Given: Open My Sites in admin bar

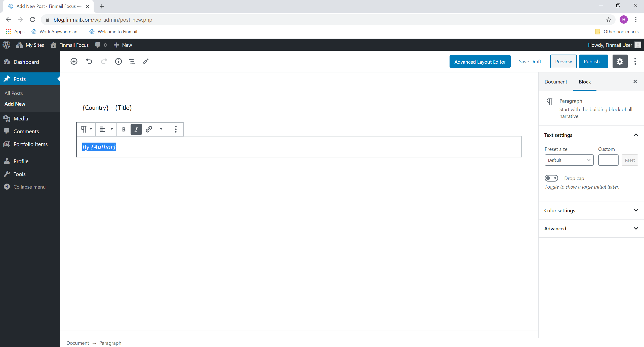Looking at the screenshot, I should pyautogui.click(x=30, y=45).
